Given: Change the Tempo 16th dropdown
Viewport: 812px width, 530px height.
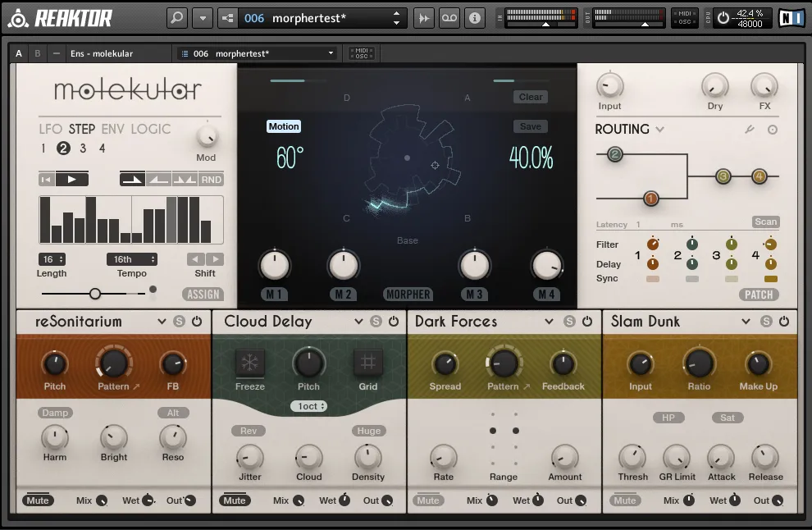Looking at the screenshot, I should pyautogui.click(x=131, y=259).
